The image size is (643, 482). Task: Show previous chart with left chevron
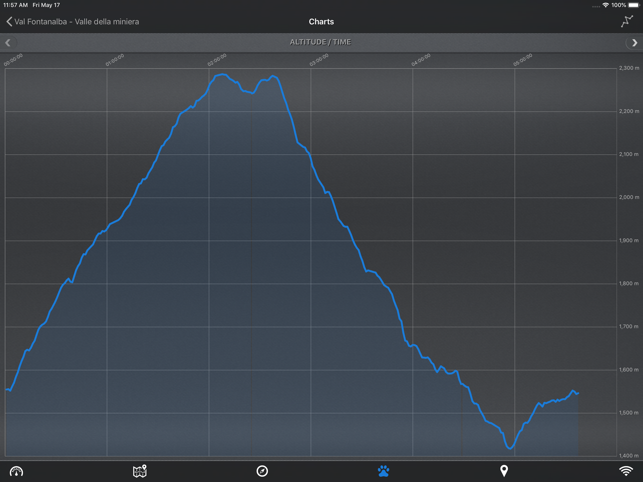[8, 42]
